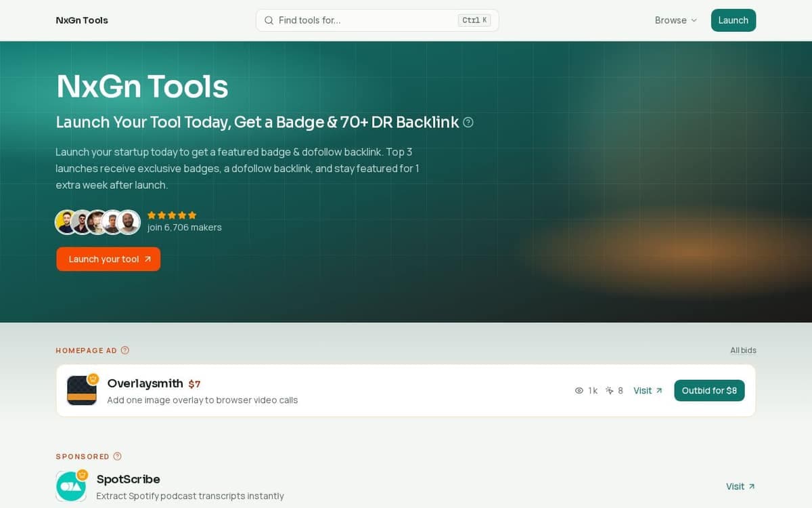
Task: Open the All bids link
Action: 743,350
